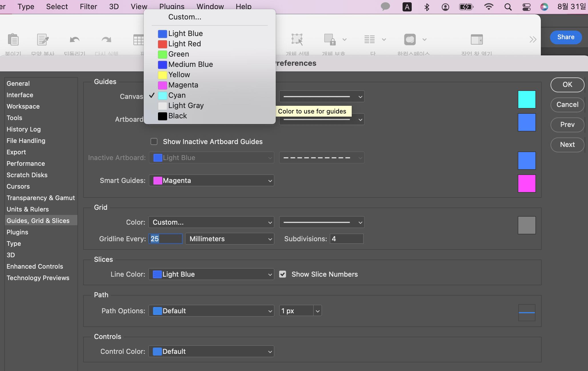Viewport: 588px width, 371px height.
Task: Select Light Red in color popup menu
Action: (210, 44)
